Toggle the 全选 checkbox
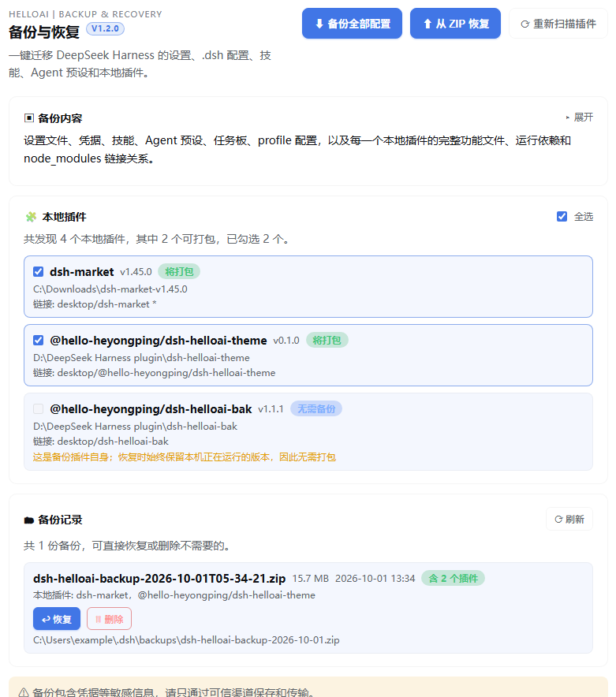Viewport: 616px width, 697px height. 562,217
